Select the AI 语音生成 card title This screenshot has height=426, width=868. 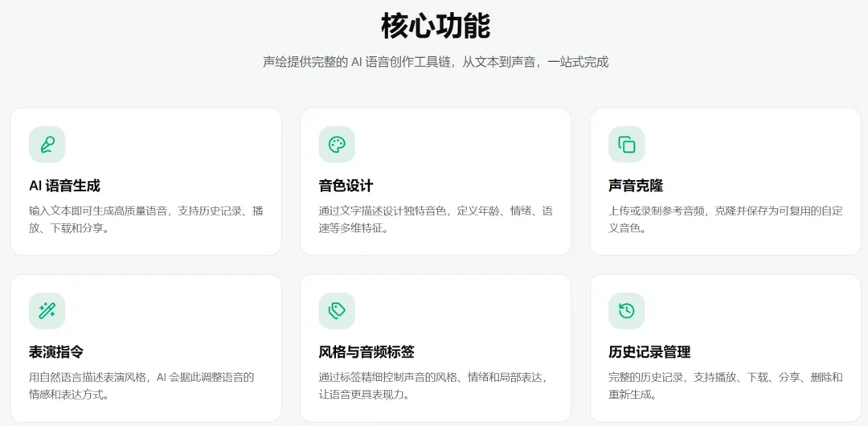tap(64, 186)
